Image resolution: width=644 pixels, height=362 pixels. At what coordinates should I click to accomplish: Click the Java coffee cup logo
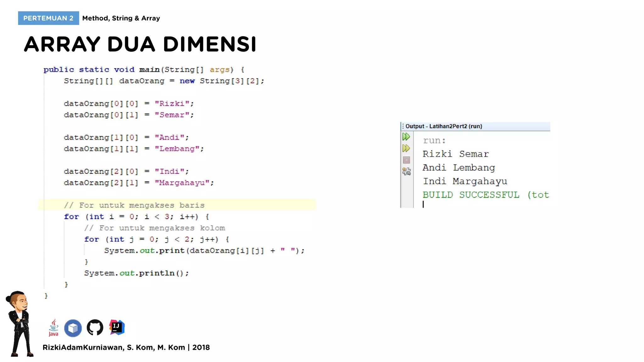point(53,328)
